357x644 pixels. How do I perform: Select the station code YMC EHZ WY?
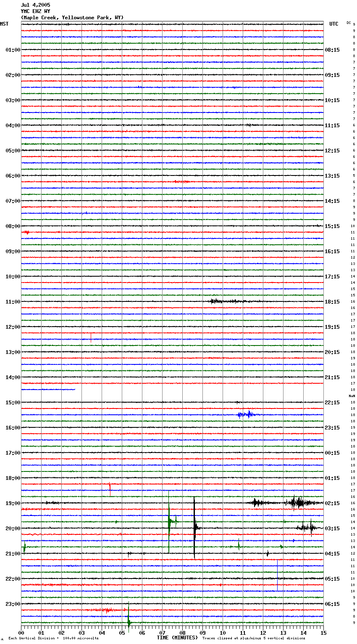35,11
